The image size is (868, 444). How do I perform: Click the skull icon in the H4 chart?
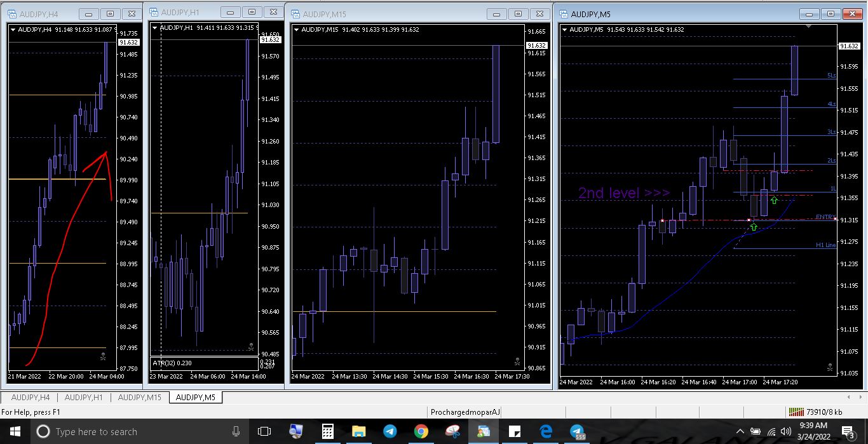103,357
